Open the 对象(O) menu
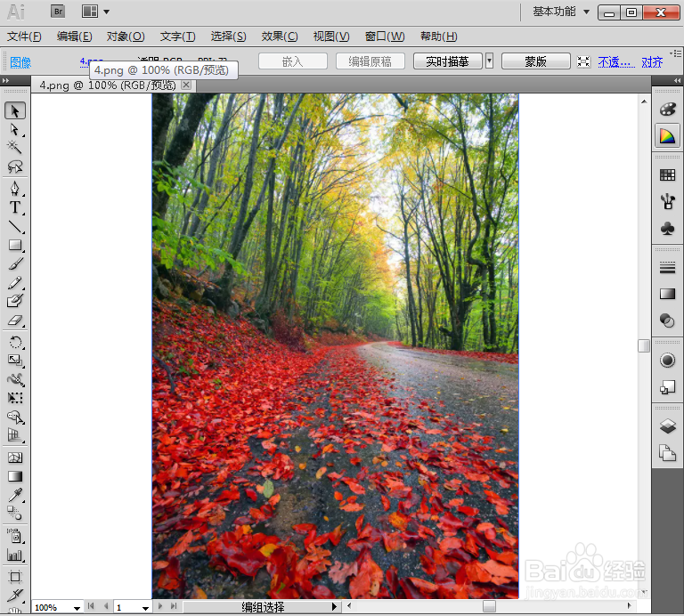Image resolution: width=684 pixels, height=616 pixels. (x=126, y=36)
